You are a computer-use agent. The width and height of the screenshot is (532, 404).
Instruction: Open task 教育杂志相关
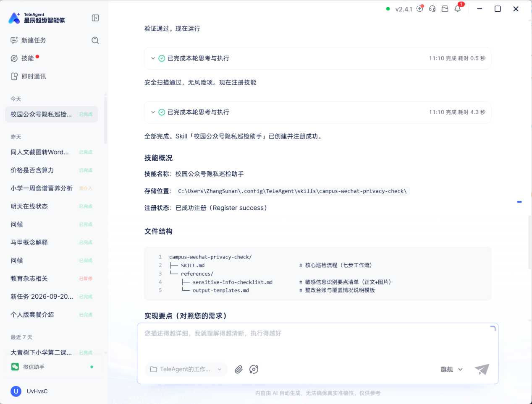point(51,279)
